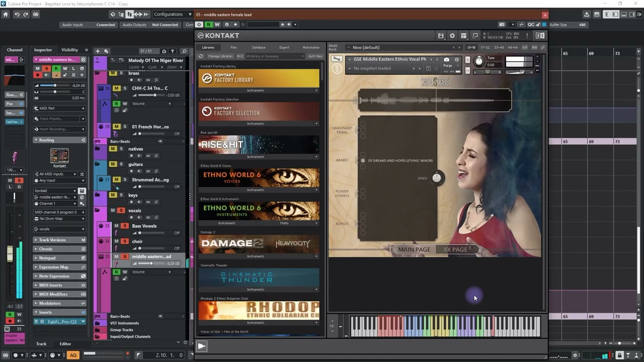Click the phrase waveform display
644x362 pixels.
[x=435, y=101]
